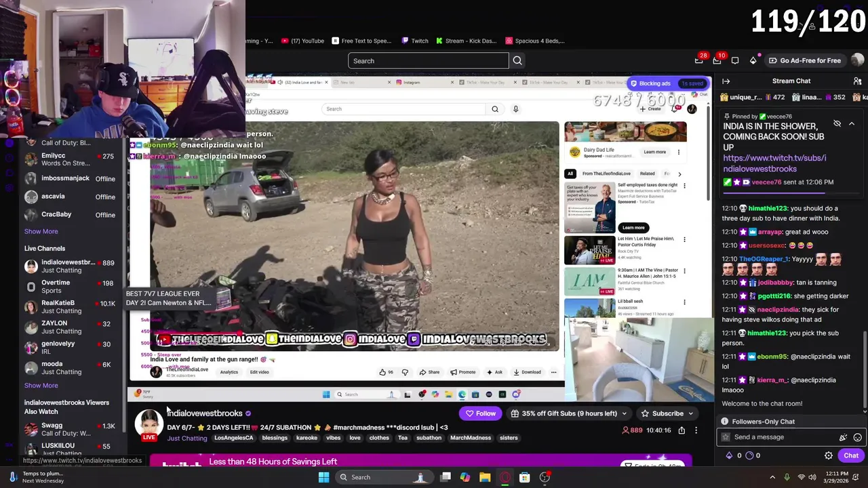Click the weather widget on the taskbar
The height and width of the screenshot is (488, 868).
pyautogui.click(x=37, y=477)
